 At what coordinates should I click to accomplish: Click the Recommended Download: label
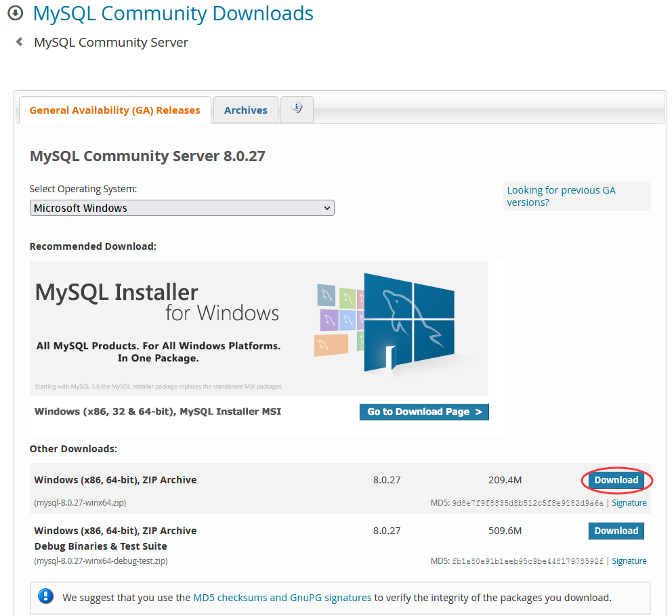tap(93, 246)
